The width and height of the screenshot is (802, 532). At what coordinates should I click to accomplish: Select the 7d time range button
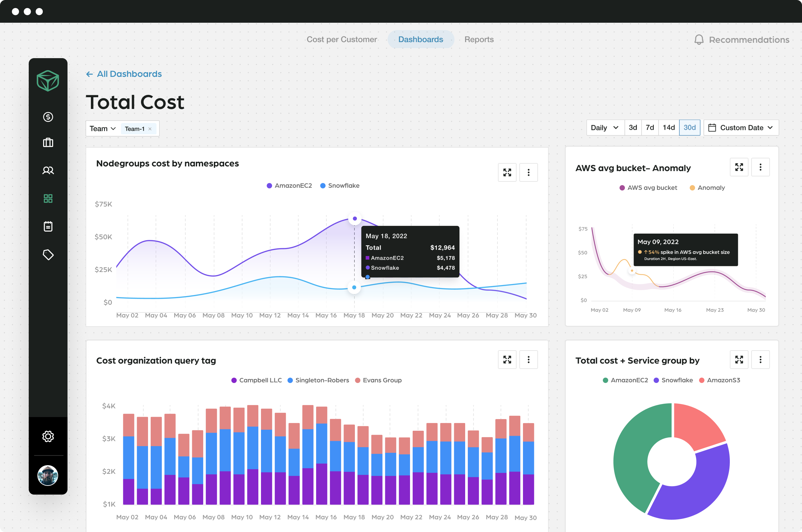pos(649,128)
